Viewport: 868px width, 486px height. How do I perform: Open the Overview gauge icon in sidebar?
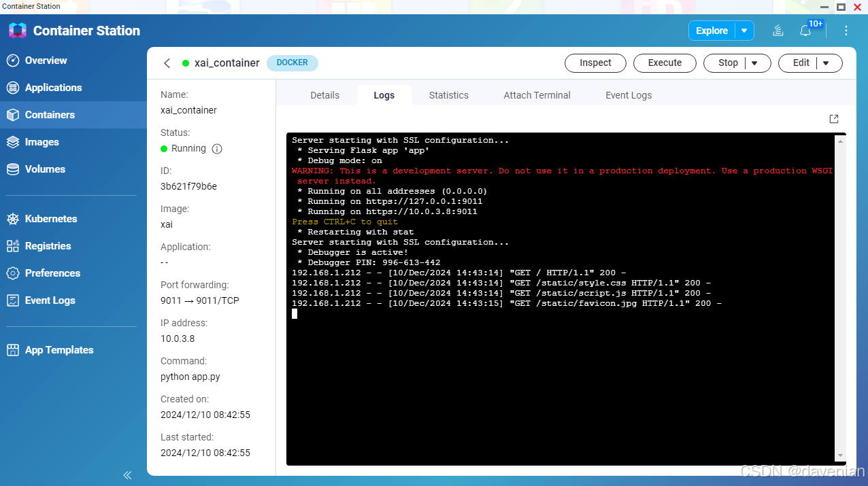pyautogui.click(x=12, y=60)
